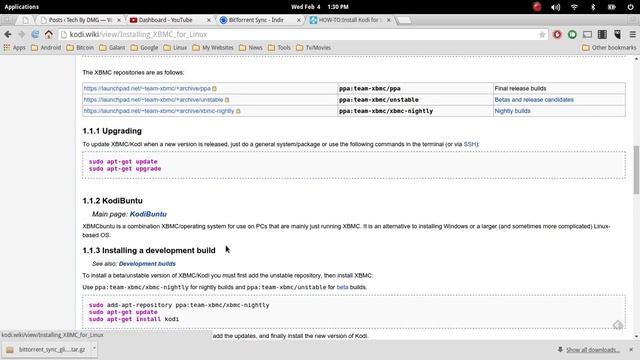Open the Bluetooth indicator
This screenshot has width=640, height=360.
tap(593, 7)
